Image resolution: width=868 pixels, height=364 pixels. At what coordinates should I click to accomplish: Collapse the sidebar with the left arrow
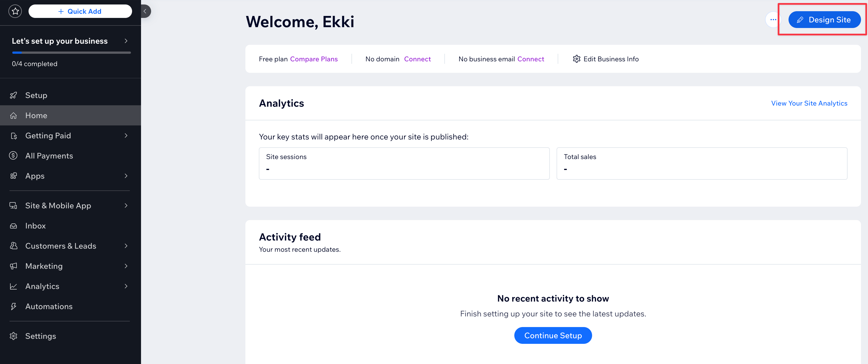pos(145,11)
